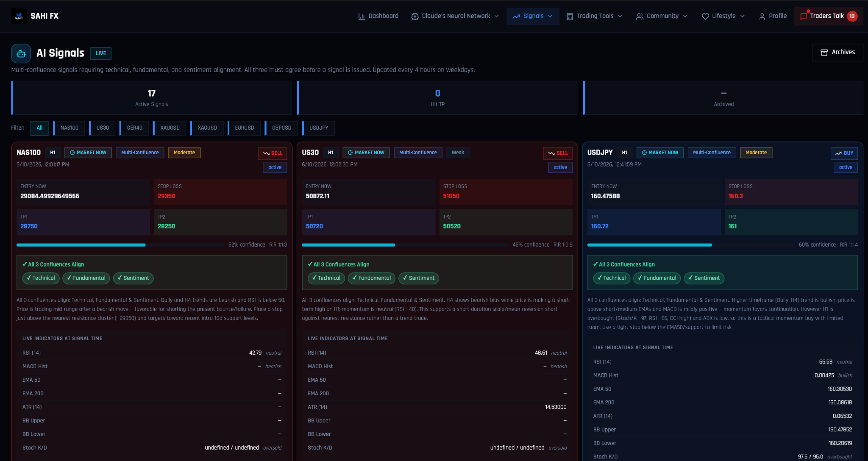Filter signals by GER40
Viewport: 868px width, 461px height.
pos(134,128)
